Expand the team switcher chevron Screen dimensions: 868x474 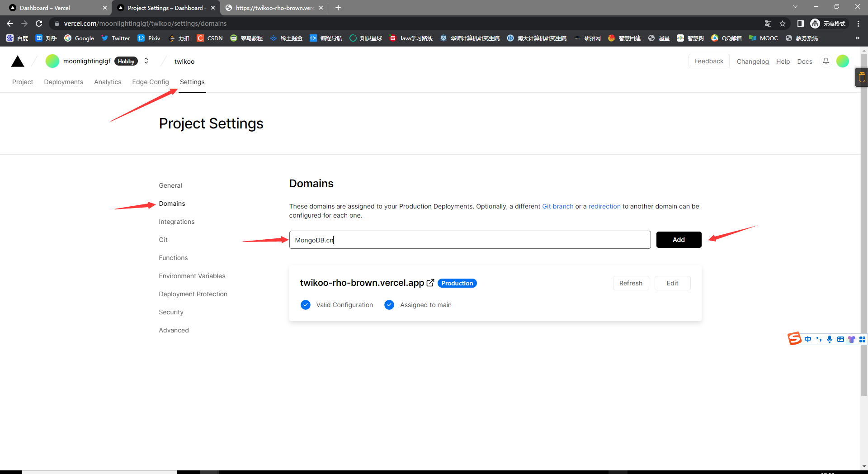tap(146, 61)
